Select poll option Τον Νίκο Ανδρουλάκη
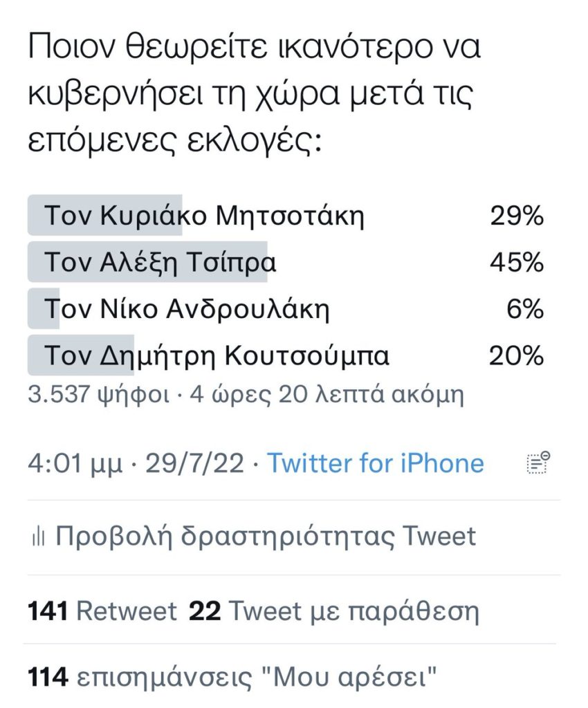This screenshot has height=708, width=588. coord(286,309)
